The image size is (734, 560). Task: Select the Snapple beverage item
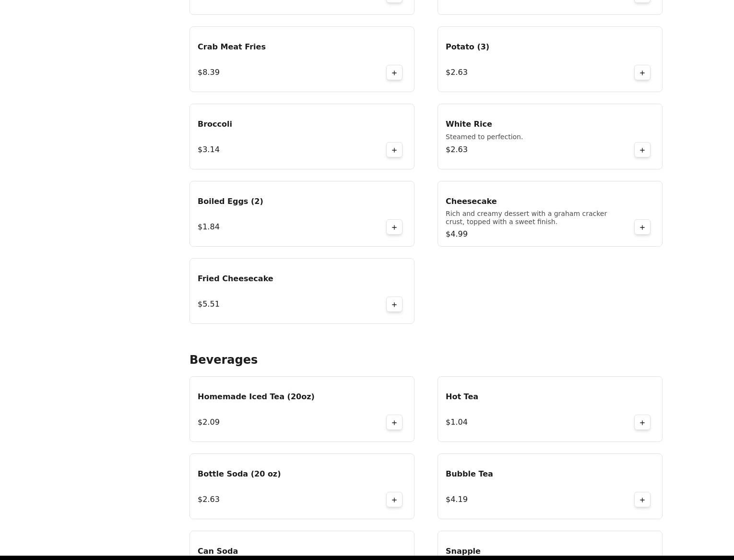(x=550, y=545)
